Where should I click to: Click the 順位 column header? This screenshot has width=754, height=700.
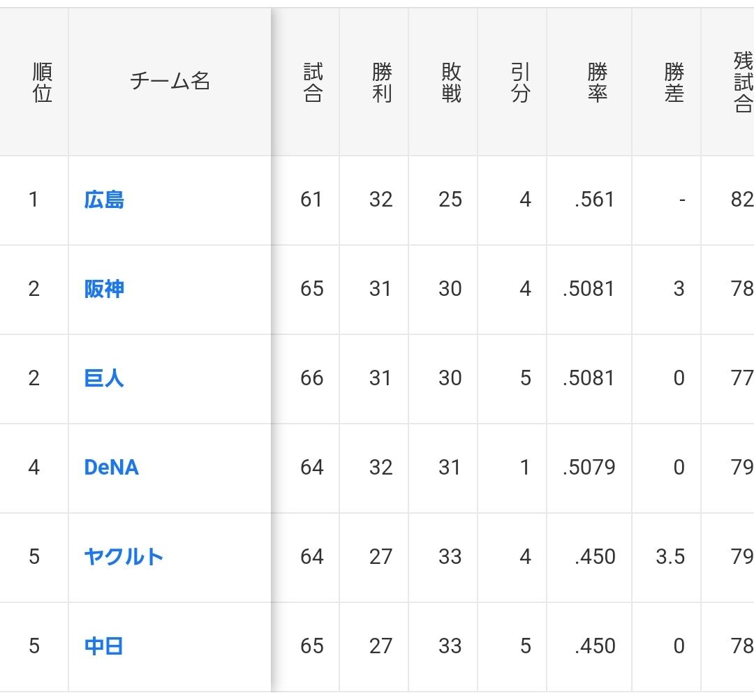[43, 82]
